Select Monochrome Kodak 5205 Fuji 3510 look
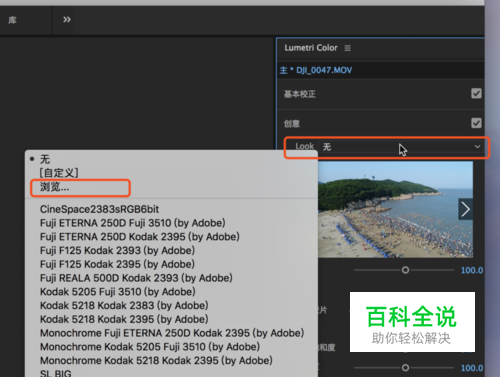Viewport: 500px width, 377px height. click(x=150, y=347)
